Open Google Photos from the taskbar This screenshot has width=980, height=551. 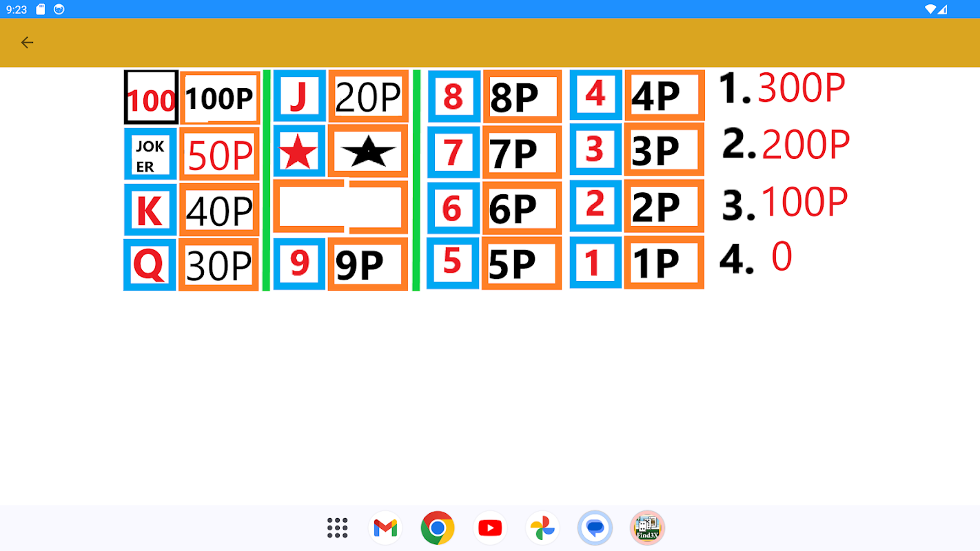tap(542, 528)
